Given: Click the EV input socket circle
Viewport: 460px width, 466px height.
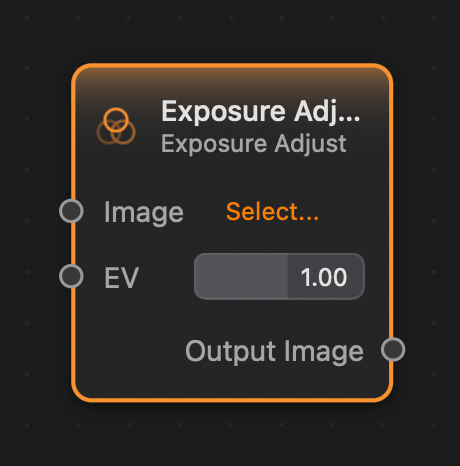Looking at the screenshot, I should pos(71,276).
